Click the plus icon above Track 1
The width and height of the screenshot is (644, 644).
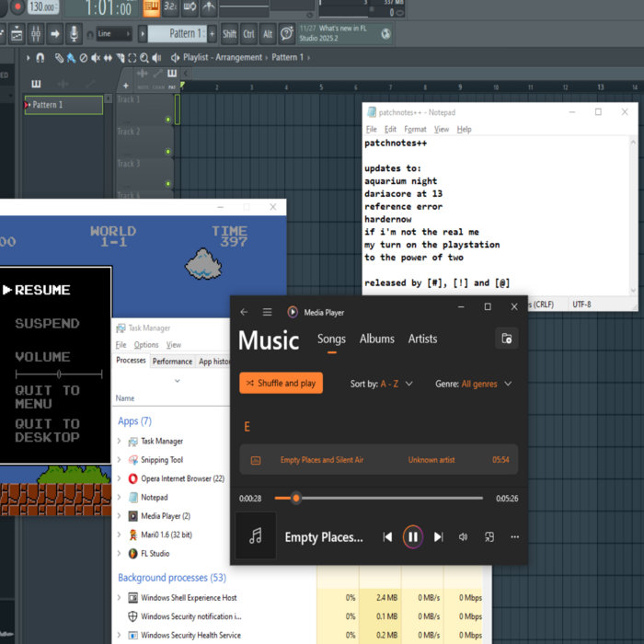point(126,86)
